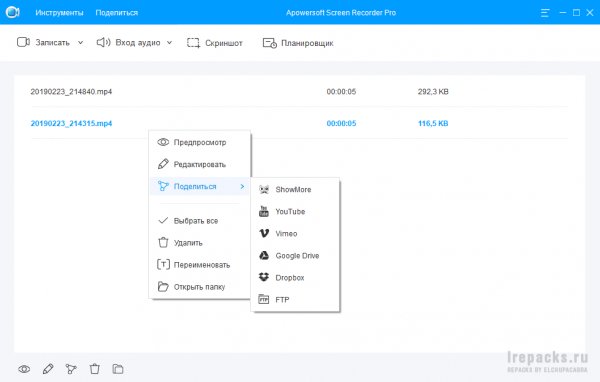
Task: Click the Vimeo logo icon
Action: pyautogui.click(x=264, y=233)
